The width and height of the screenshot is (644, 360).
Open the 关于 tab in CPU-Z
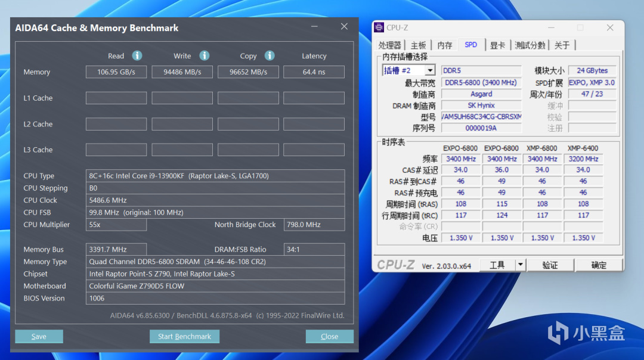click(x=562, y=45)
